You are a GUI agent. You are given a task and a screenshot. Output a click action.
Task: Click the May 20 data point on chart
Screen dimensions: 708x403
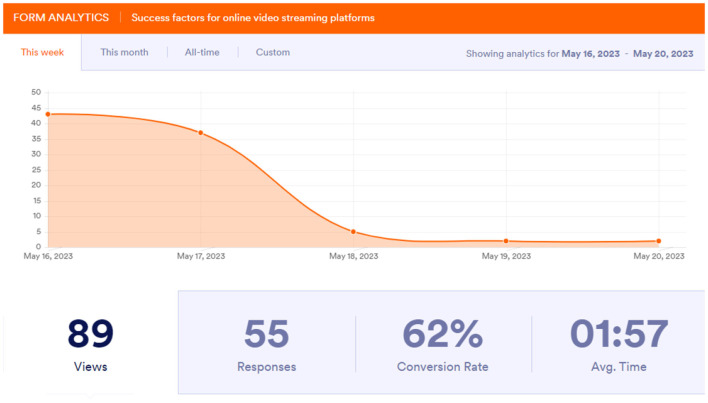[x=659, y=241]
